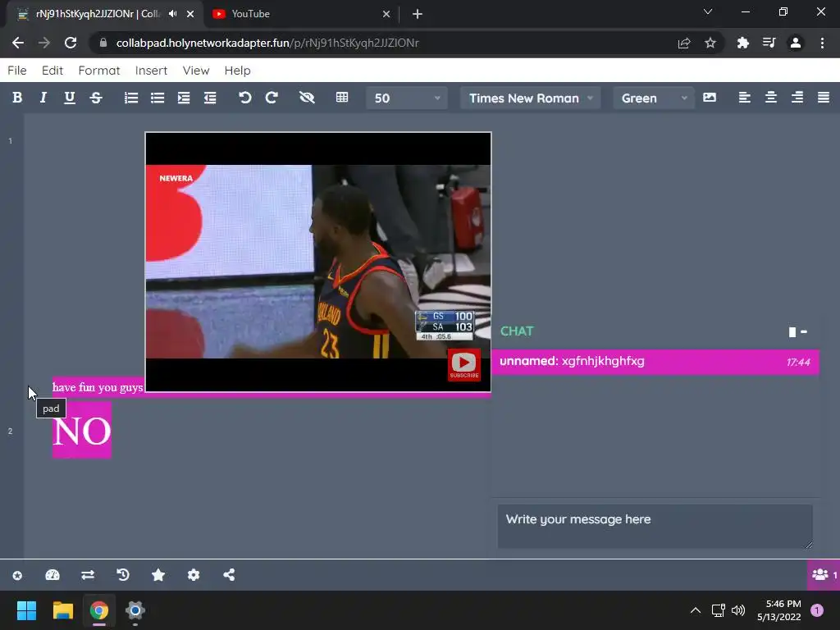Insert an unordered bullet list
This screenshot has height=630, width=840.
[x=157, y=98]
